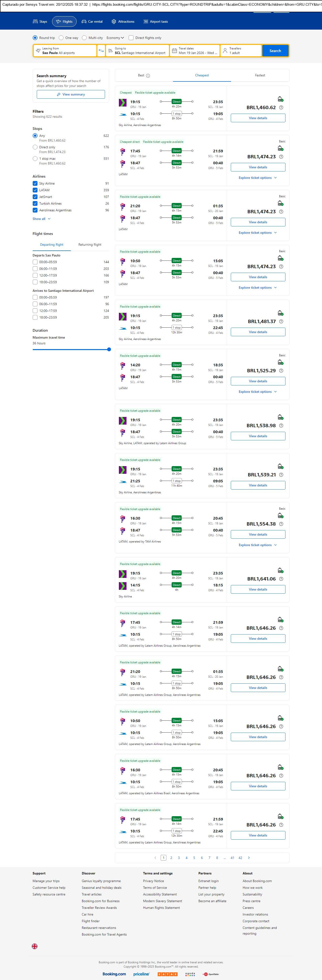Image resolution: width=322 pixels, height=980 pixels.
Task: Enable the Direct flights only checkbox
Action: (131, 38)
